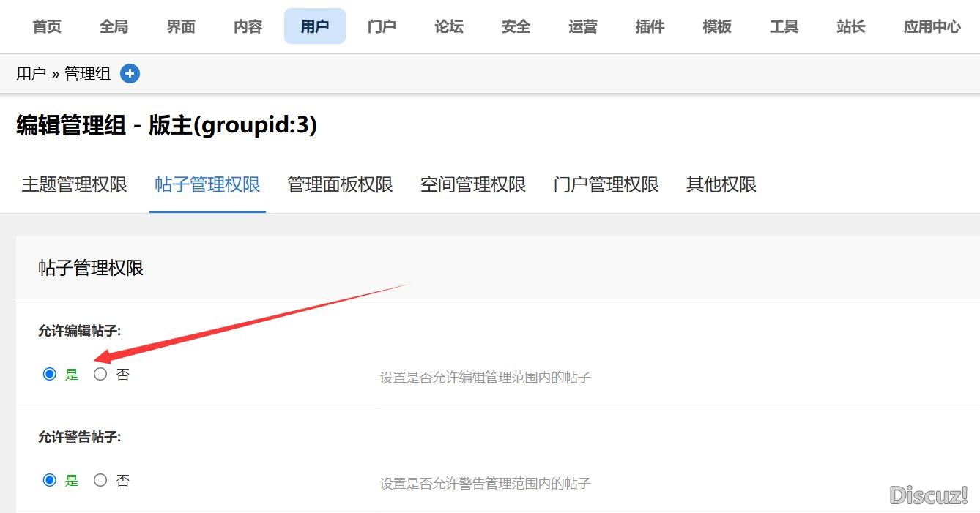980x513 pixels.
Task: Open 应用中心 in the top navigation
Action: [x=932, y=27]
